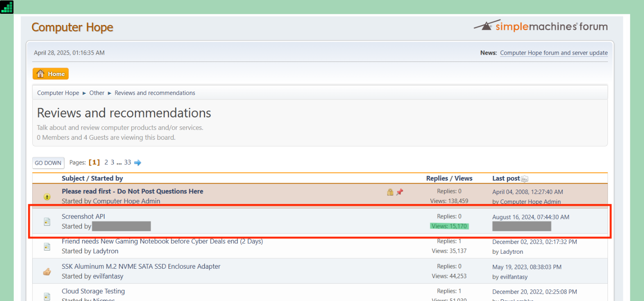Click the topic icon beside Cloud Storage Testing
Viewport: 644px width, 301px height.
tap(47, 296)
